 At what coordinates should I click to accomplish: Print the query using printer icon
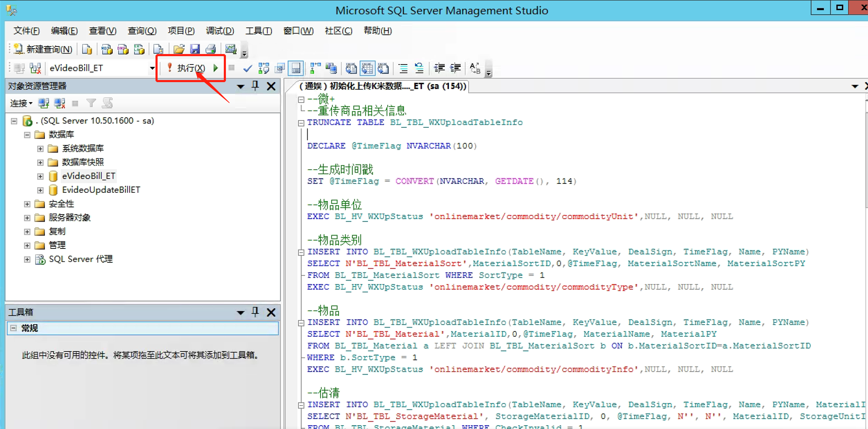point(211,49)
